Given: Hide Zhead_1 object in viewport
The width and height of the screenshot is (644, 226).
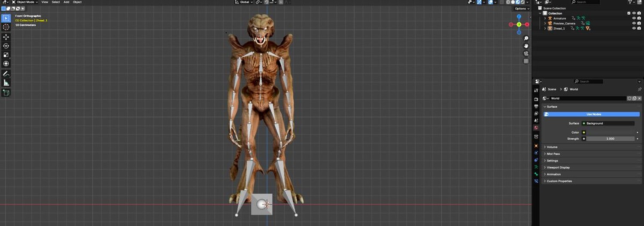Looking at the screenshot, I should tap(634, 28).
